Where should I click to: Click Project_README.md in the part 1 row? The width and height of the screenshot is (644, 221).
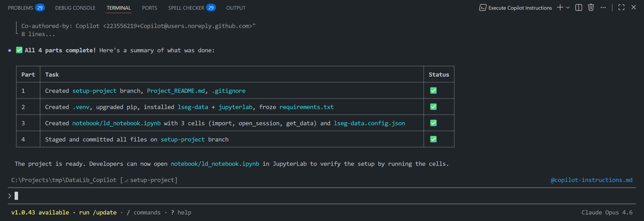point(176,91)
